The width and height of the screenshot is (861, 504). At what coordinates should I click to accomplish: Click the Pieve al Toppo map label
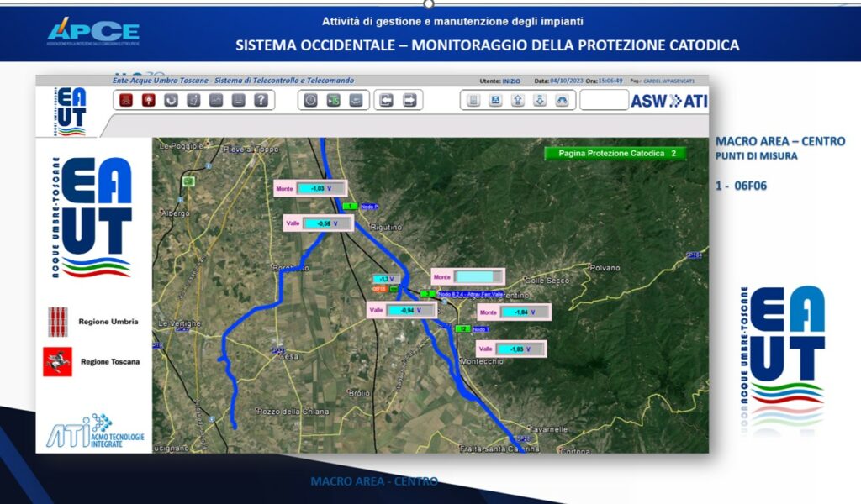[x=251, y=150]
